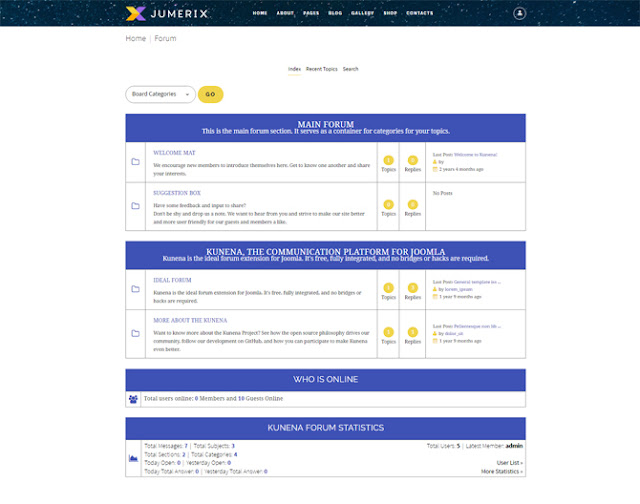Screen dimensions: 640x504
Task: Click the Forum breadcrumb link
Action: (165, 38)
